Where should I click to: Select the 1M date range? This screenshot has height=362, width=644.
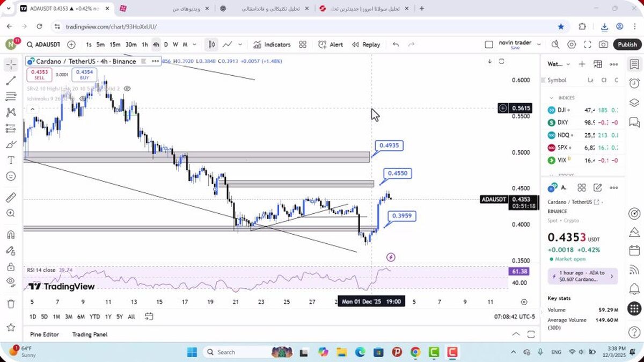(56, 316)
